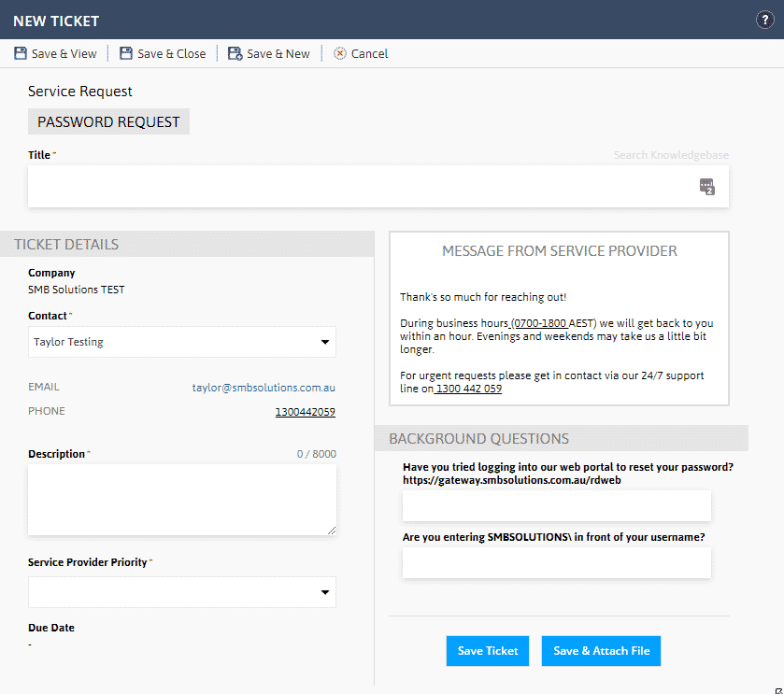This screenshot has width=784, height=694.
Task: Click the Save & View disk icon
Action: (x=21, y=53)
